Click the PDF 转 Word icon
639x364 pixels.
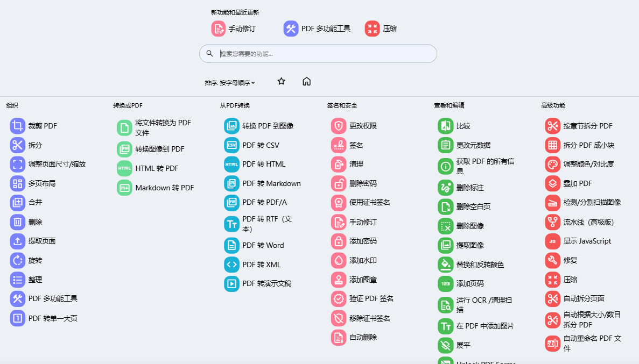tap(232, 245)
